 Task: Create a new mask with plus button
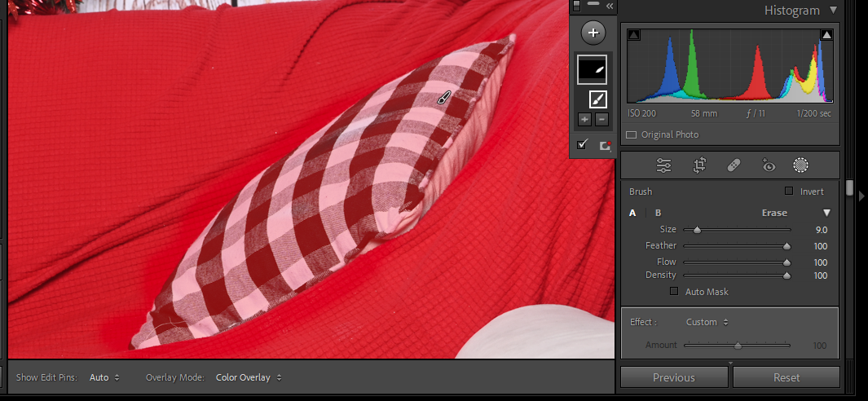pos(593,33)
